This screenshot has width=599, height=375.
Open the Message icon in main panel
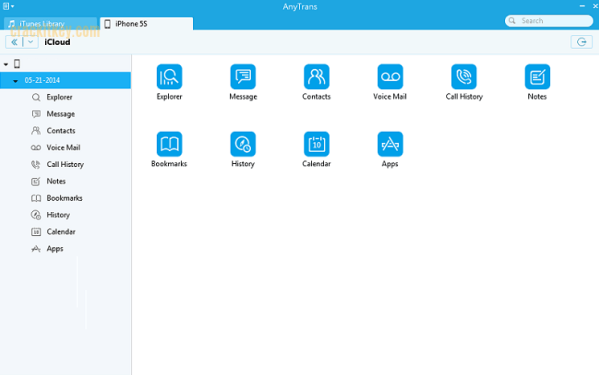(x=243, y=77)
